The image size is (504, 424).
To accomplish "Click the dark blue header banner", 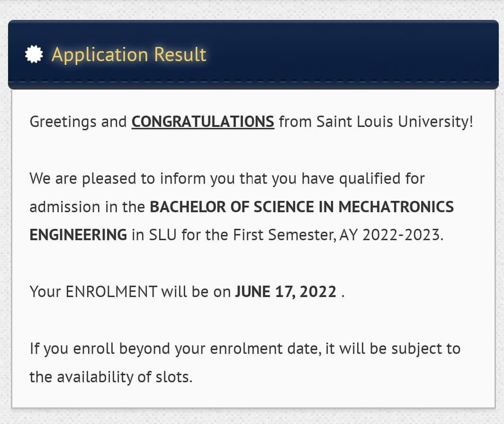I will tap(253, 54).
